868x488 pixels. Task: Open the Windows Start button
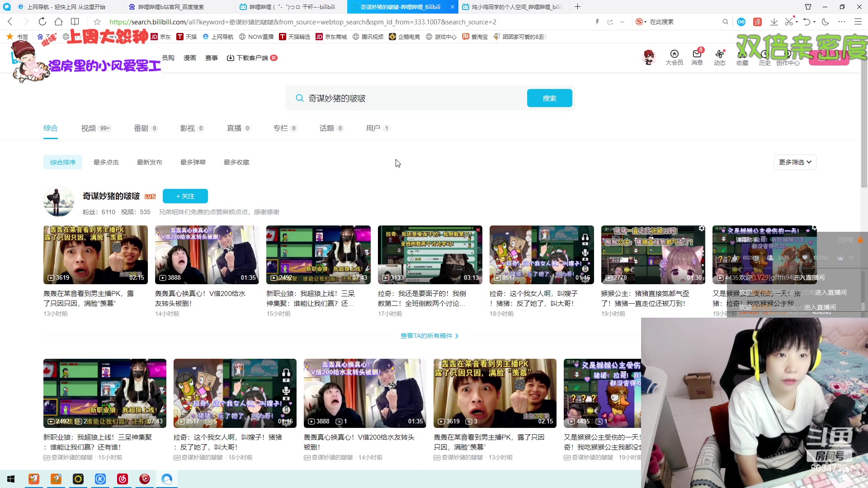(11, 479)
